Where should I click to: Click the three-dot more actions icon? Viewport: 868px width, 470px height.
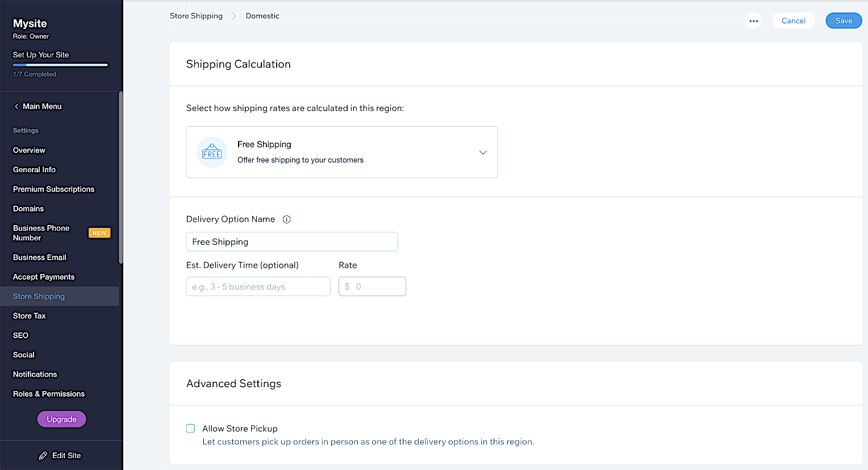point(753,21)
